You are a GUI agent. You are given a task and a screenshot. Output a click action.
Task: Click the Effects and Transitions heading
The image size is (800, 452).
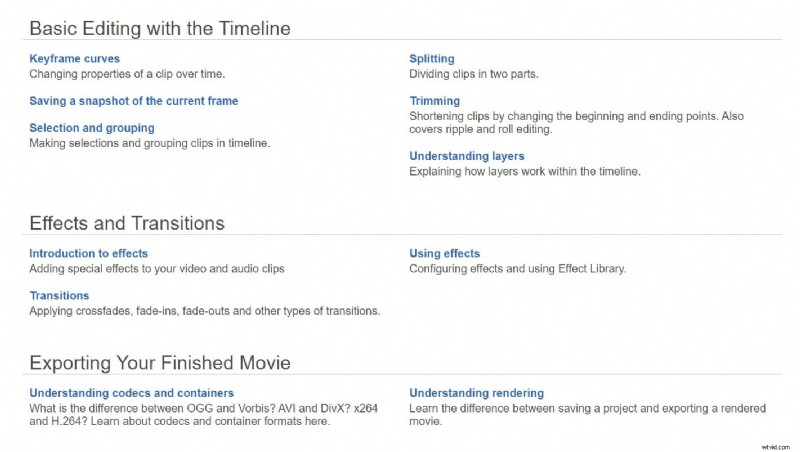coord(127,223)
